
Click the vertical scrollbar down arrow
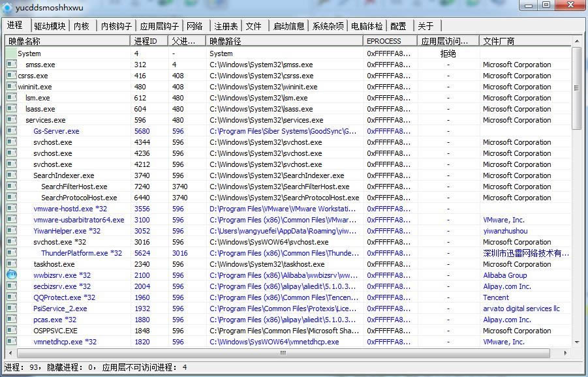(576, 342)
